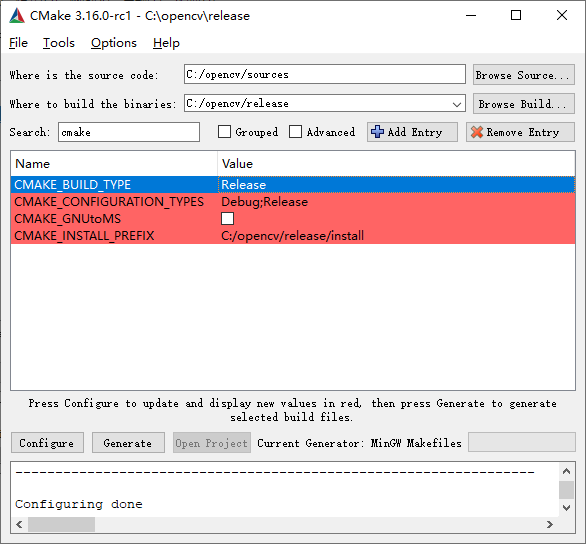The image size is (586, 544).
Task: Click the vertical scrollbar thumb in output
Action: coord(566,489)
